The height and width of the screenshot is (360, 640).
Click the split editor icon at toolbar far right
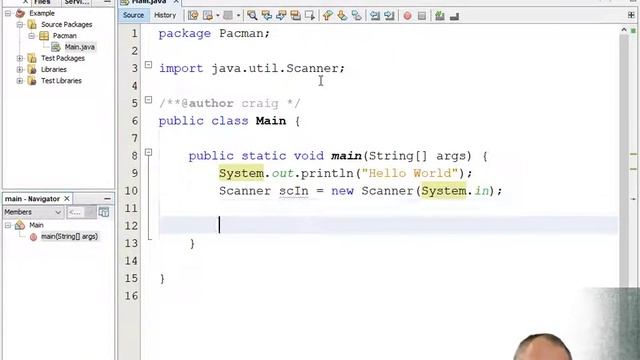631,15
